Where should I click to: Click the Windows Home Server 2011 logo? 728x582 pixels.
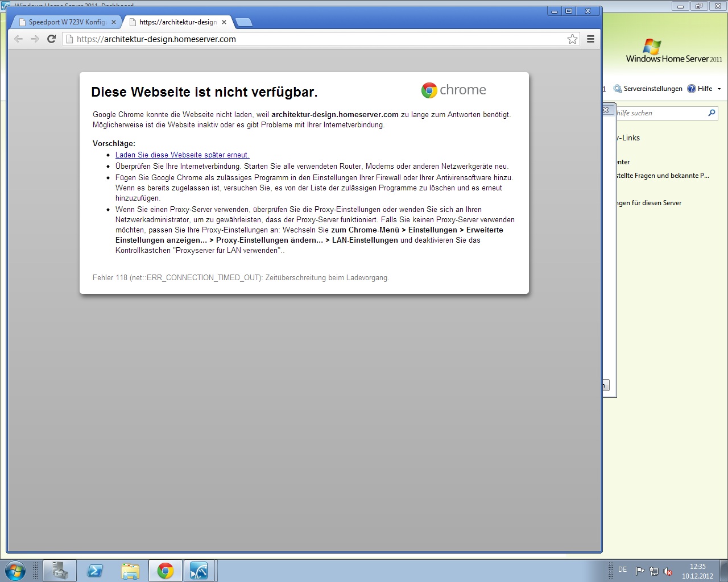click(x=674, y=51)
